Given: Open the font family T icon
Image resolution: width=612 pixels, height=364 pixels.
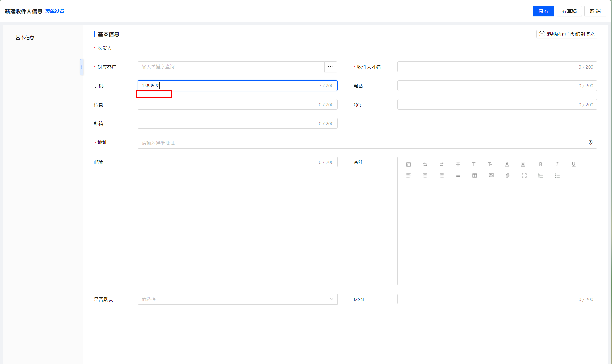Looking at the screenshot, I should [x=474, y=164].
